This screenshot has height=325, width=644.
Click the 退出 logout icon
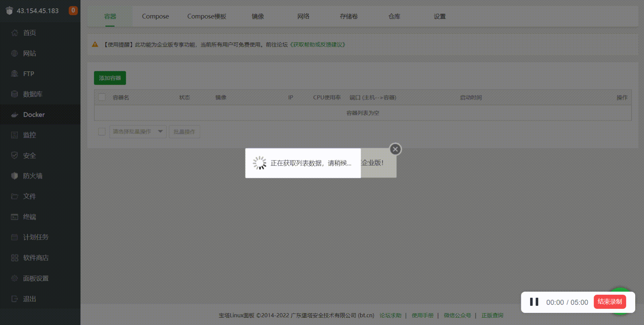point(14,299)
